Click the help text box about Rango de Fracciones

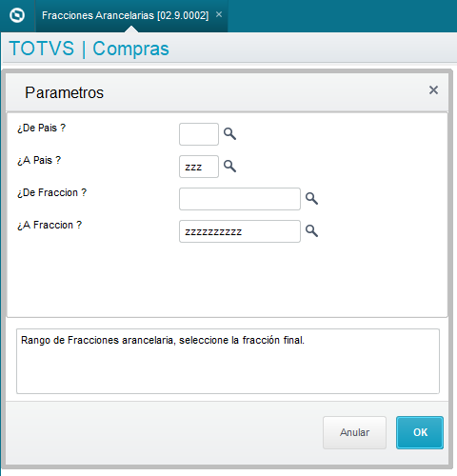click(228, 361)
